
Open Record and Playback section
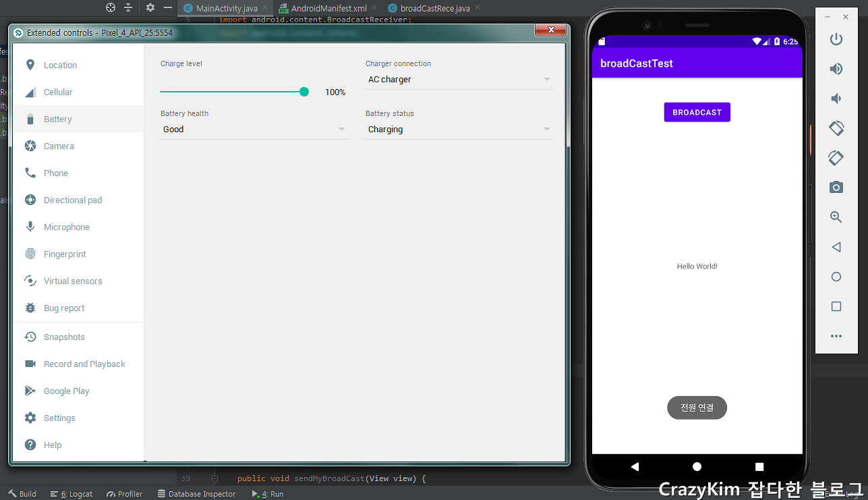tap(78, 364)
